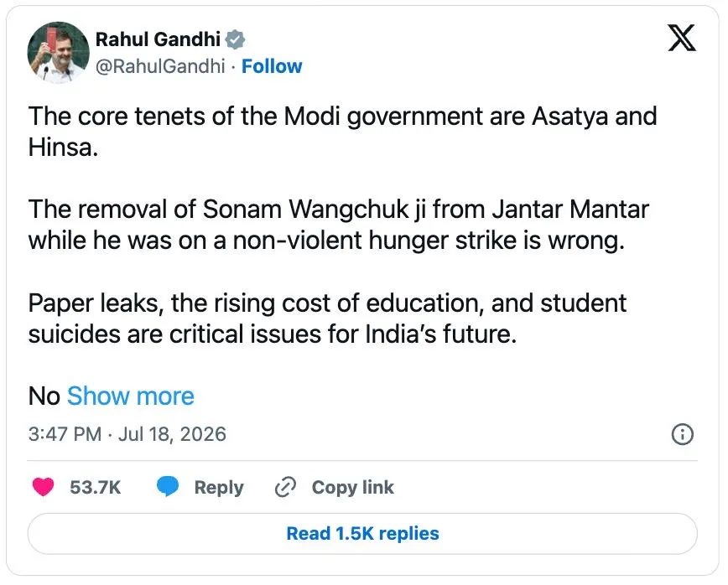Click the X logo in the corner
Screen dimensions: 728x585
point(682,38)
